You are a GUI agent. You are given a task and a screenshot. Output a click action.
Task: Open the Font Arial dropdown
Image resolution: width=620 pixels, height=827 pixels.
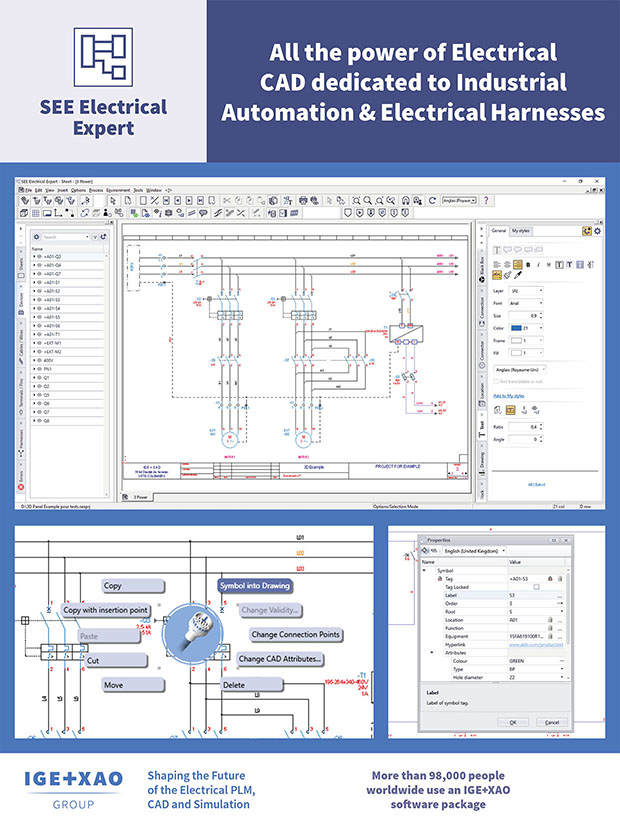pos(526,303)
